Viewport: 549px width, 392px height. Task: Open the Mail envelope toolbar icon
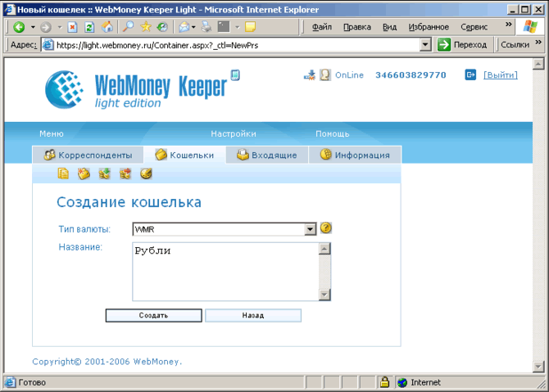coord(184,26)
